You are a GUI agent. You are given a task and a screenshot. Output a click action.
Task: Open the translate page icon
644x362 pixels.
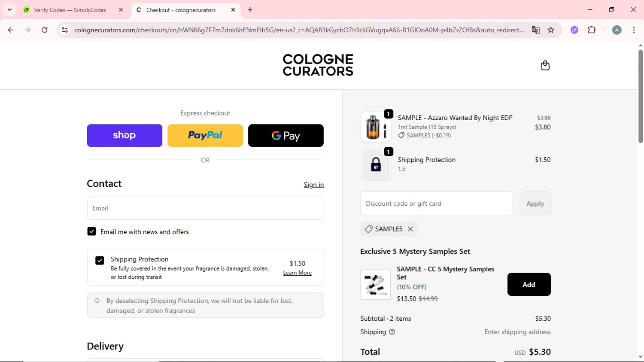click(x=535, y=30)
